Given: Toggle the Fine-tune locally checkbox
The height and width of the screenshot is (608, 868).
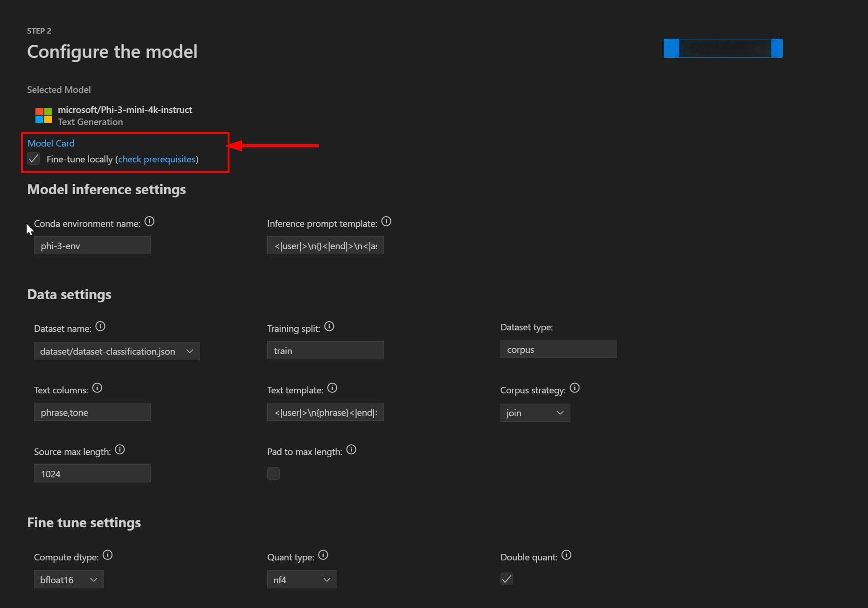Looking at the screenshot, I should (34, 159).
